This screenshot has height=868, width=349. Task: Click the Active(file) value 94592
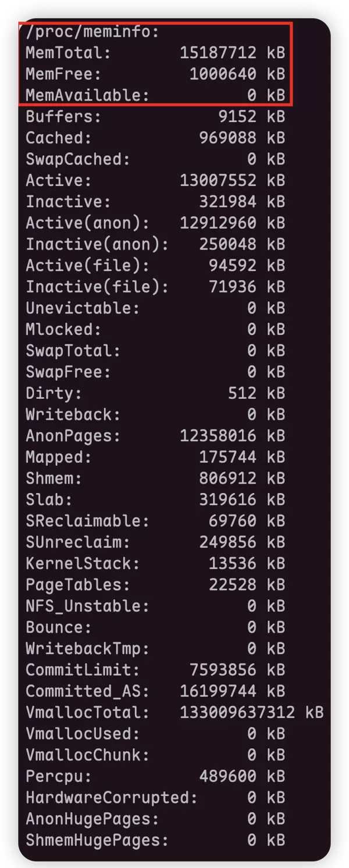[x=233, y=265]
